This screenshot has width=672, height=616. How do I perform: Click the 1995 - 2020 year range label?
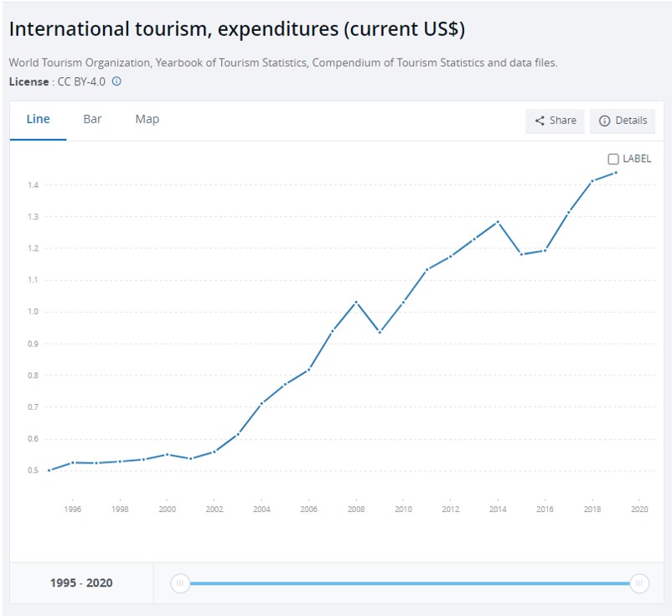point(81,583)
